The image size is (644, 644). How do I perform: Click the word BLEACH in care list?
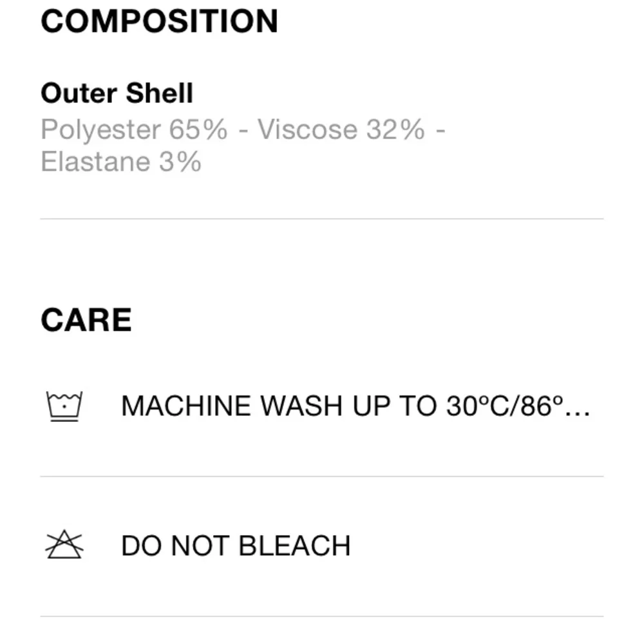point(294,546)
